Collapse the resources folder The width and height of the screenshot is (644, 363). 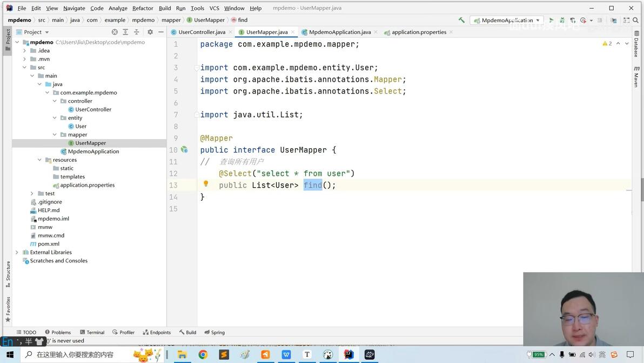coord(39,160)
